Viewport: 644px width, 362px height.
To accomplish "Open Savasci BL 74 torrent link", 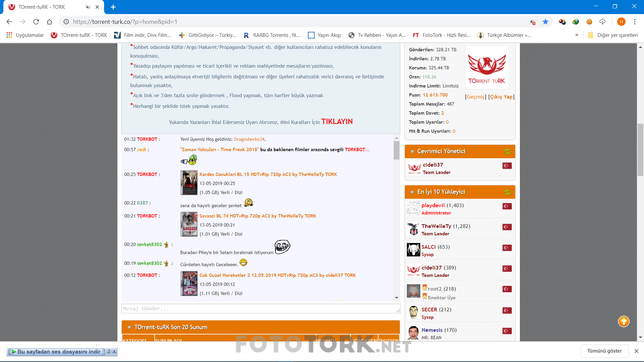I will coord(258,216).
